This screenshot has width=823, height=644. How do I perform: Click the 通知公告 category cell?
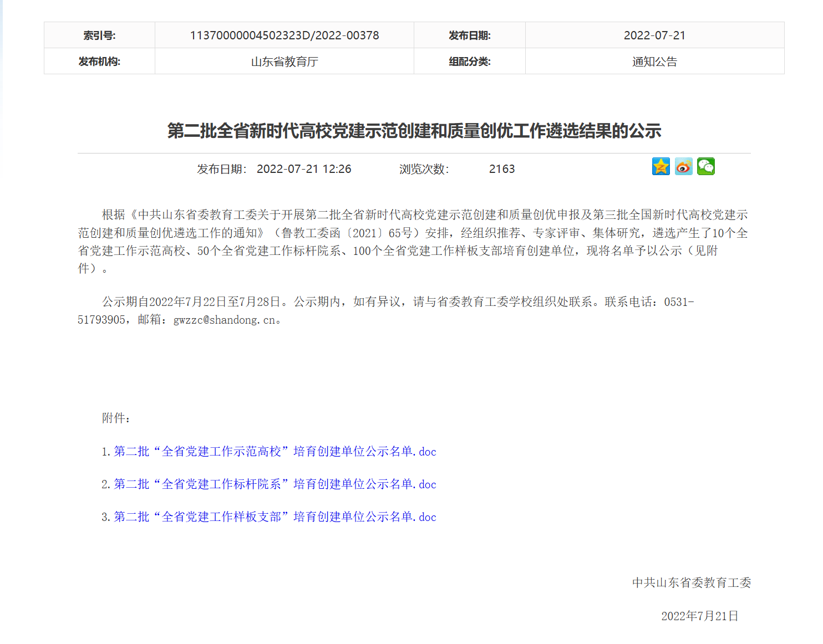click(x=654, y=62)
